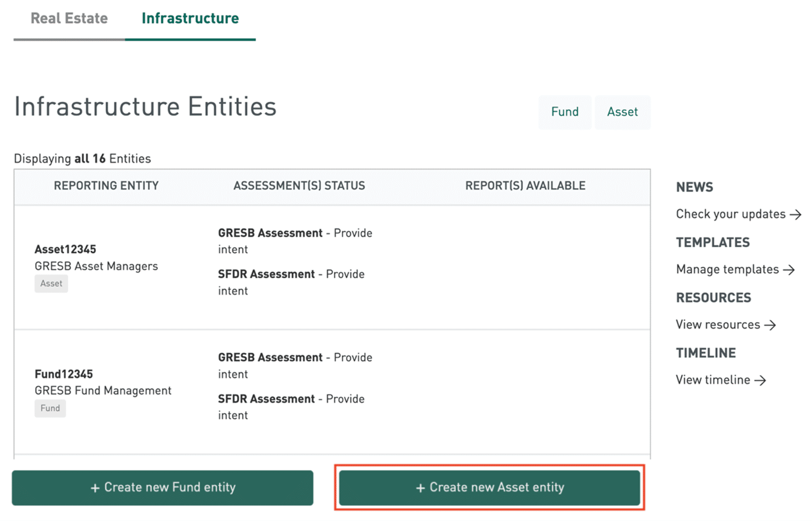Click the arrow next to Manage templates
This screenshot has width=812, height=521.
point(789,270)
